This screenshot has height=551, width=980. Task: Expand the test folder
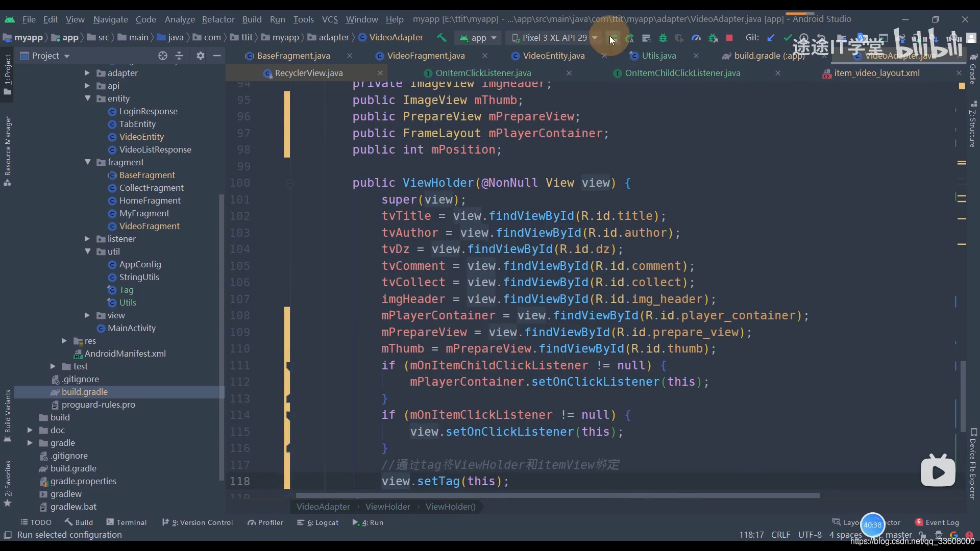pyautogui.click(x=53, y=366)
